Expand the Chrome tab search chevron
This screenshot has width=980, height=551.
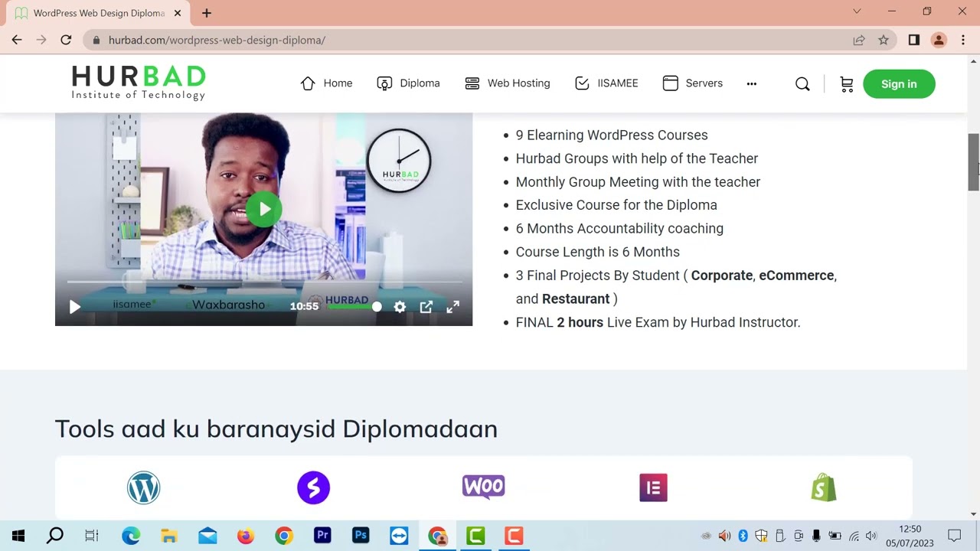pyautogui.click(x=857, y=11)
